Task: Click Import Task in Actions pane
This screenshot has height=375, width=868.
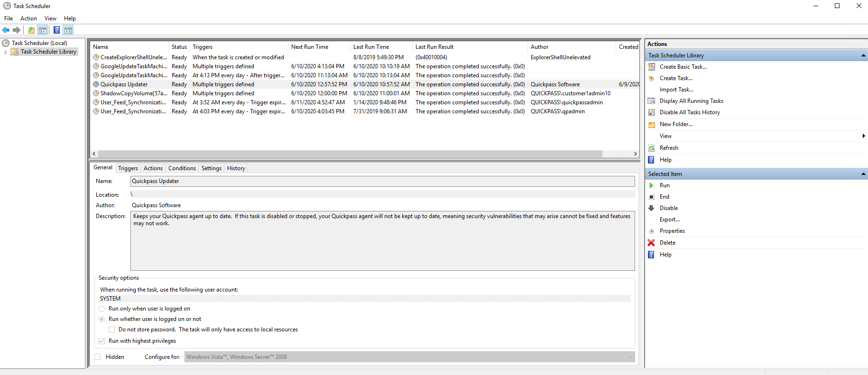Action: click(676, 90)
